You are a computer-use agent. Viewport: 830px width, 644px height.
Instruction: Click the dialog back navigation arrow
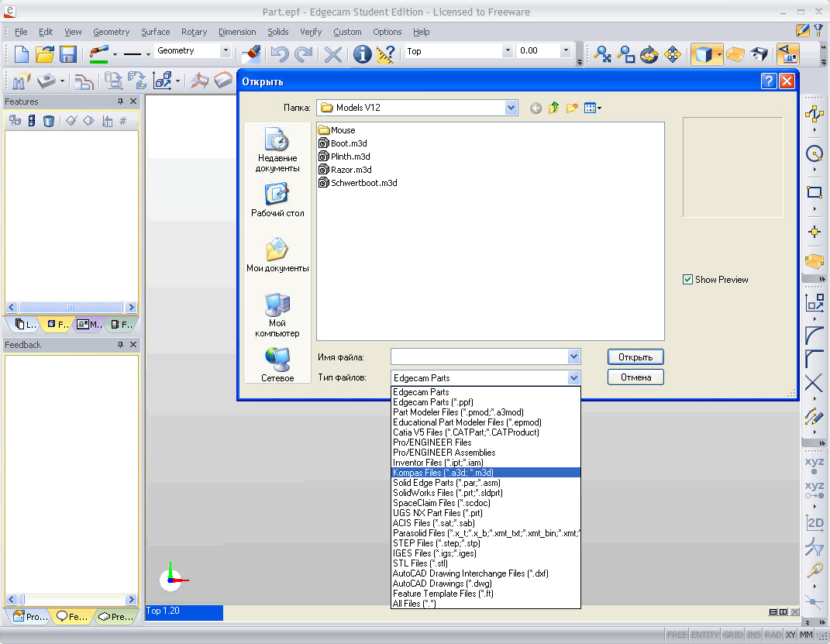coord(536,108)
